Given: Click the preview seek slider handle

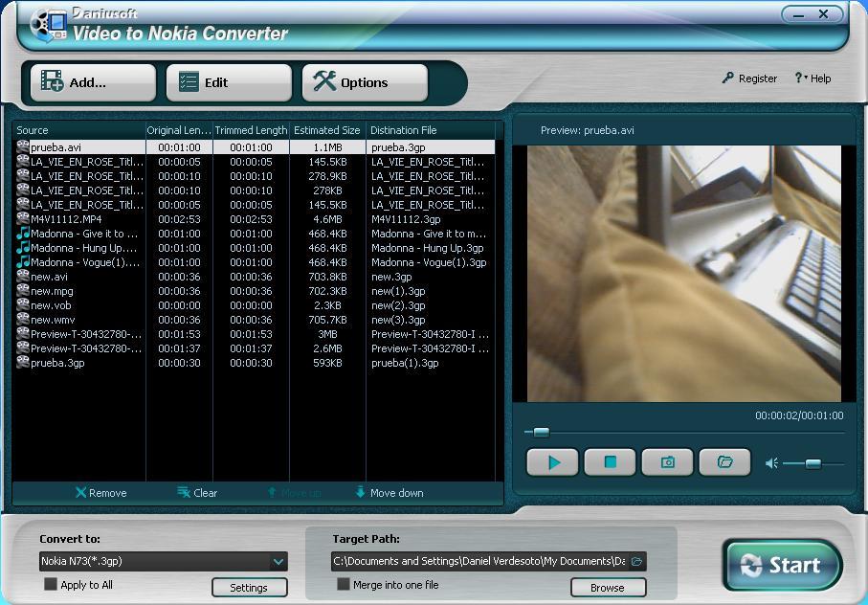Looking at the screenshot, I should (542, 433).
